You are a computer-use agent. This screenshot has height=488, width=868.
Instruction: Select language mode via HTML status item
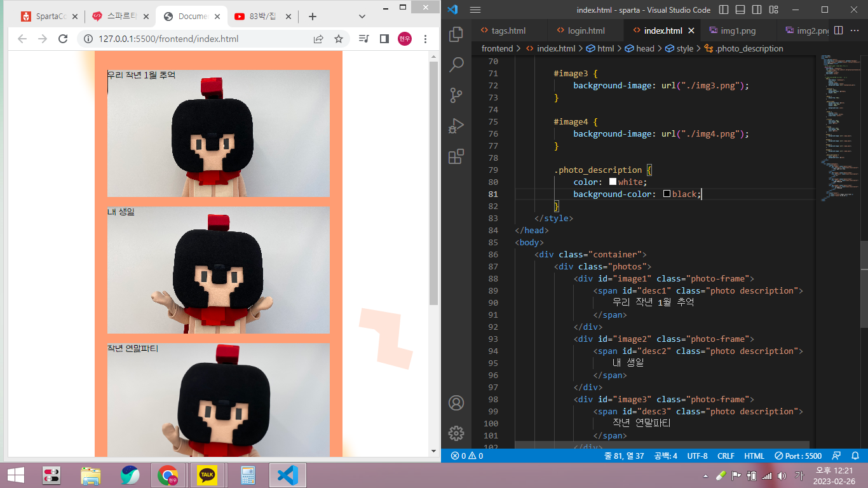coord(754,456)
